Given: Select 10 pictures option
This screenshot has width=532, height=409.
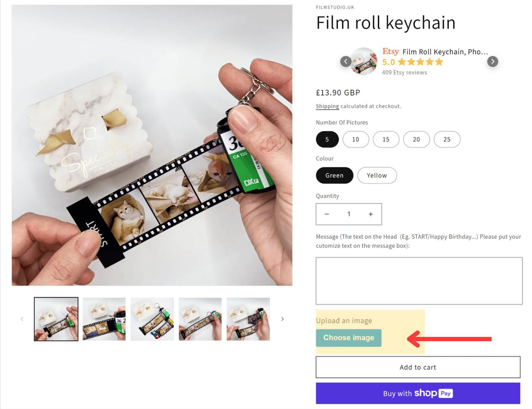Looking at the screenshot, I should pyautogui.click(x=356, y=139).
